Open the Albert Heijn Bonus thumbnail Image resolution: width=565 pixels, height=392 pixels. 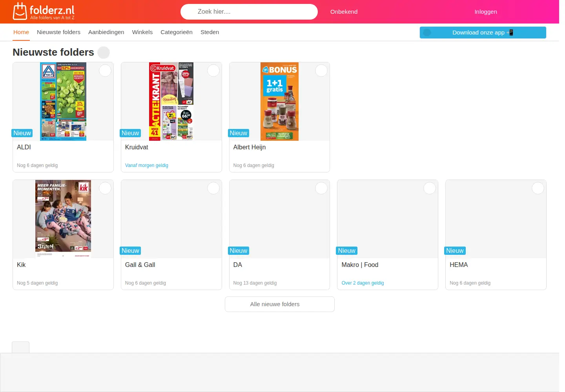(x=279, y=102)
